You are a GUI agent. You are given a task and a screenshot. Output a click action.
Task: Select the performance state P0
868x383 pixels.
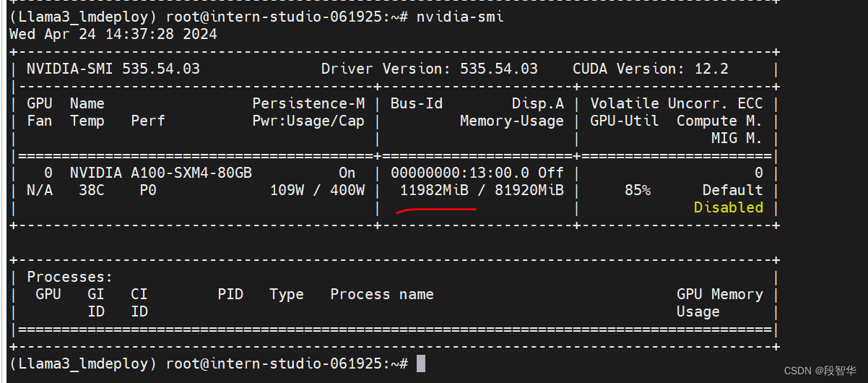point(148,190)
